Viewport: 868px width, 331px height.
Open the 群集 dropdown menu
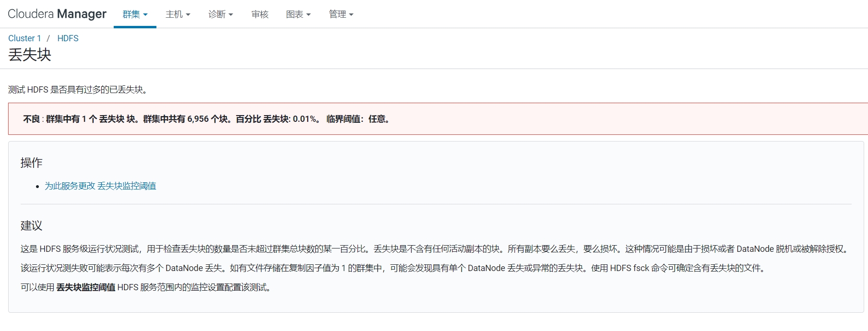135,14
